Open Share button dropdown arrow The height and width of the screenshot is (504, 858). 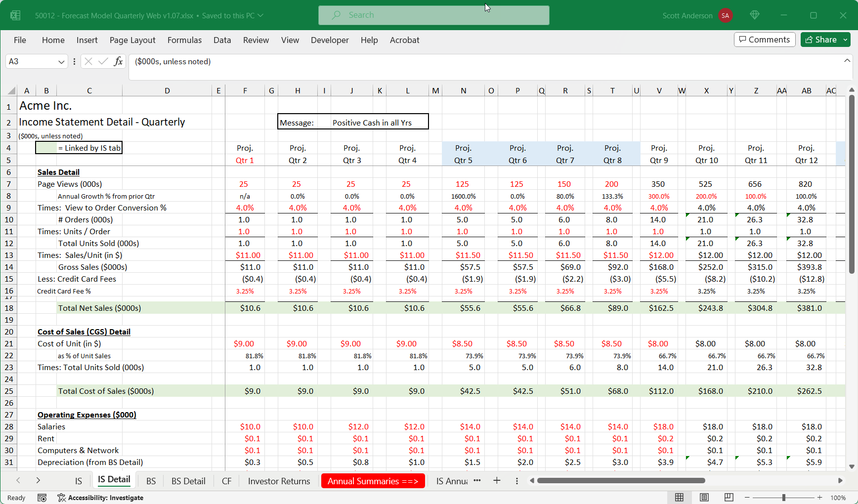tap(845, 40)
